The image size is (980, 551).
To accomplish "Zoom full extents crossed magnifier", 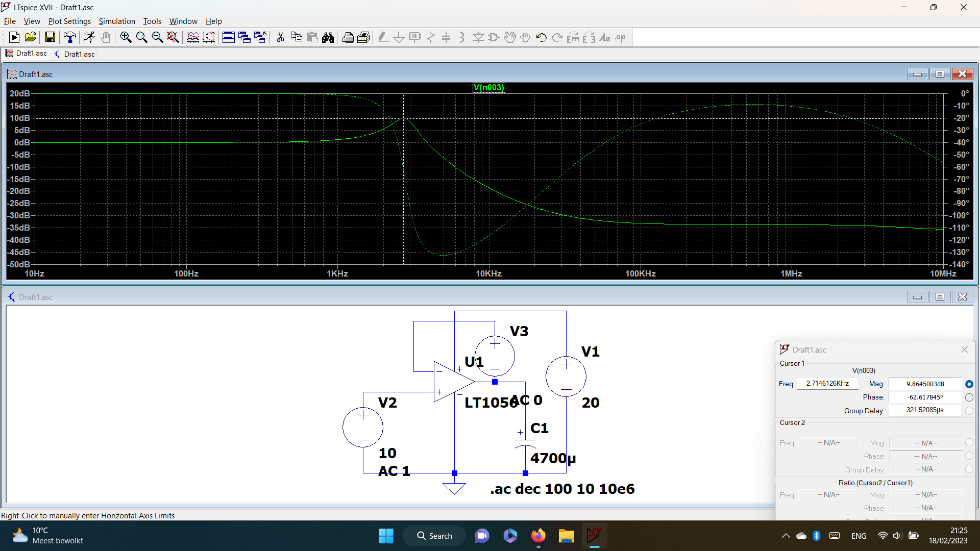I will [x=173, y=37].
